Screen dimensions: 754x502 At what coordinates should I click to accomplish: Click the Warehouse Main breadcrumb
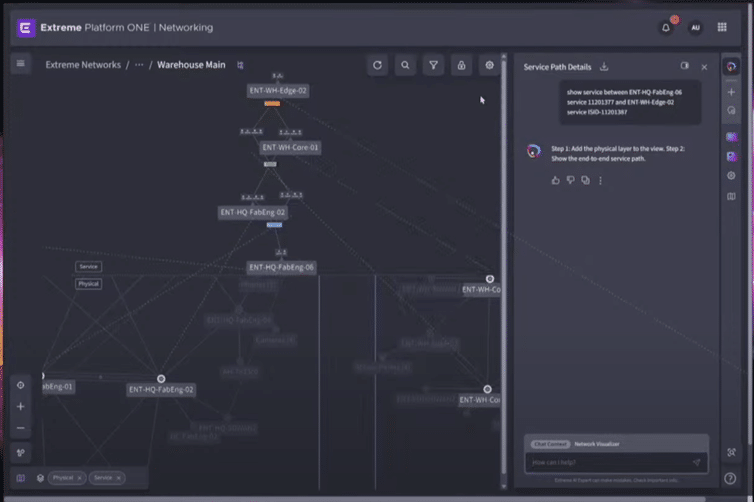click(x=191, y=65)
